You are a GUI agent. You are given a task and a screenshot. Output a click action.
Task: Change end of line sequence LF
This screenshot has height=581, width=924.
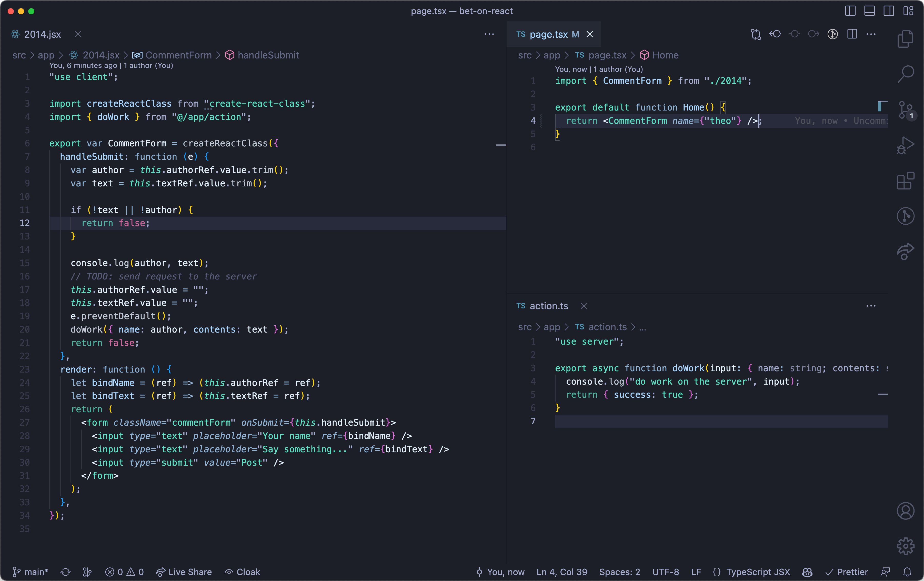click(x=696, y=572)
